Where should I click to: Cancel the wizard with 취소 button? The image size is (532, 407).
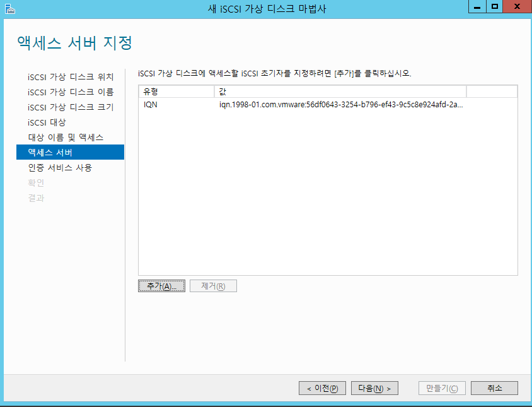click(x=494, y=388)
